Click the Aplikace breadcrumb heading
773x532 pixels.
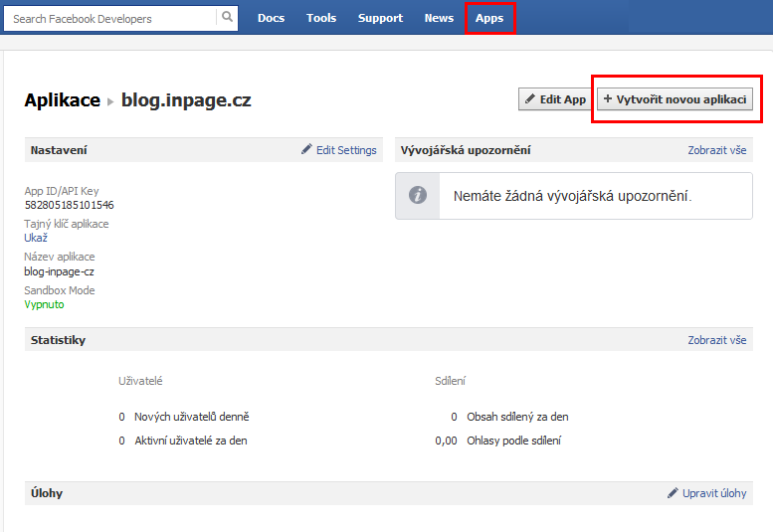(x=63, y=100)
